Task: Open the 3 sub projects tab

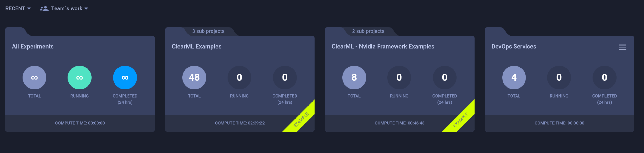Action: click(x=208, y=31)
